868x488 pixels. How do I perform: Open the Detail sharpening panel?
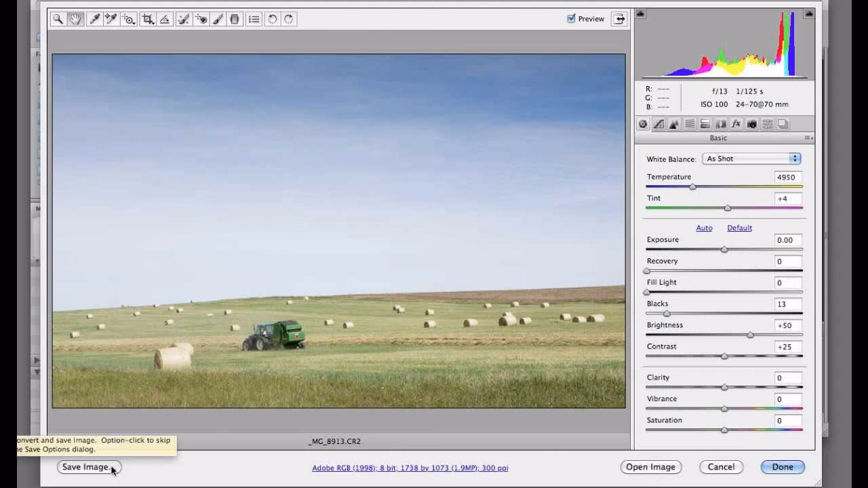click(673, 123)
